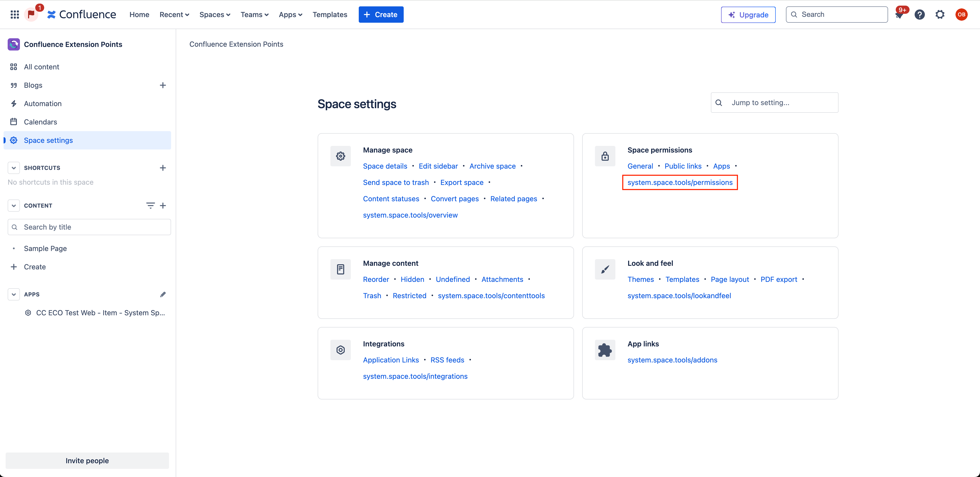Open the Content statuses link
This screenshot has width=980, height=477.
coord(391,199)
